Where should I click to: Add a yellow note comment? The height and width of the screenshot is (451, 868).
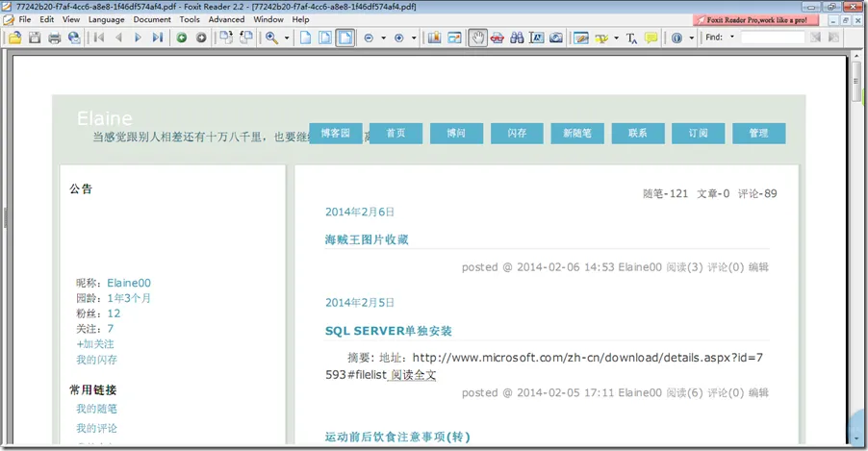tap(651, 38)
